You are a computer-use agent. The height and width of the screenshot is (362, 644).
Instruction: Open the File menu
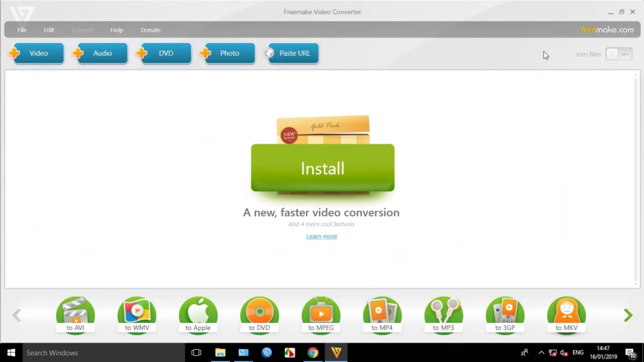point(22,30)
